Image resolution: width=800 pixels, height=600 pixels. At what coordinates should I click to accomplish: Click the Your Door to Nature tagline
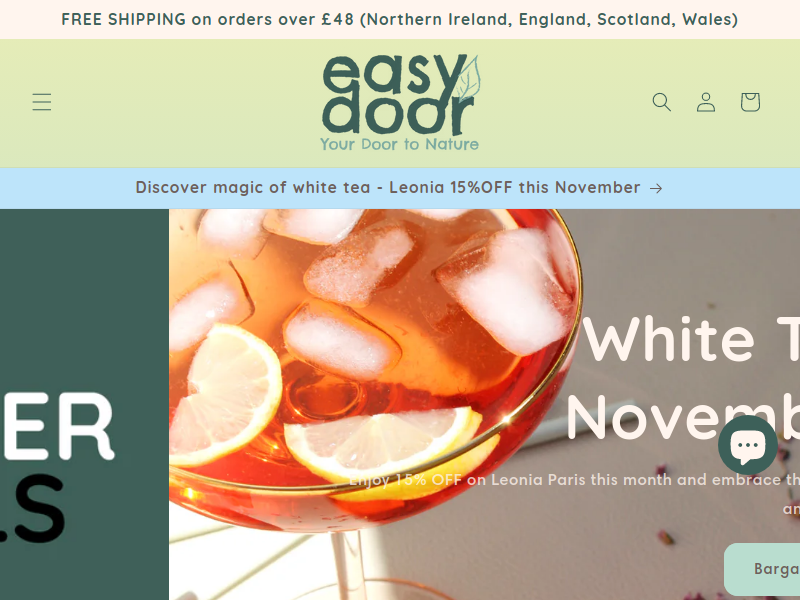(399, 144)
